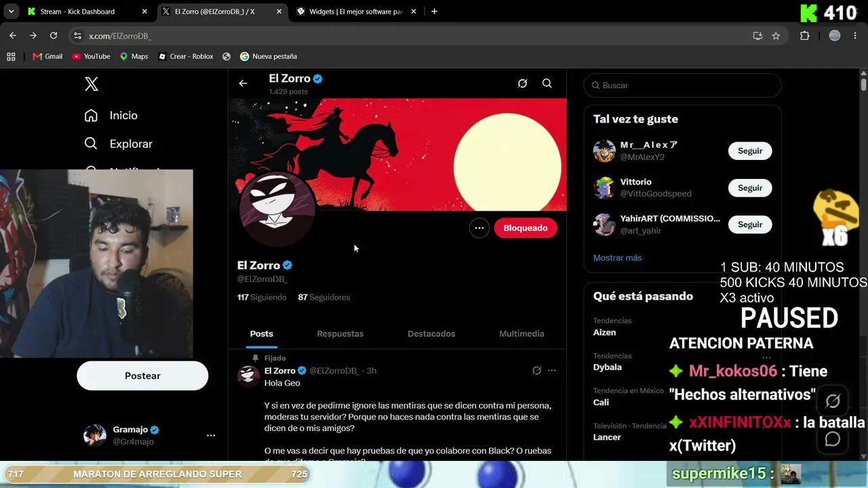Open browser extensions puzzle icon
This screenshot has height=488, width=868.
[x=805, y=36]
